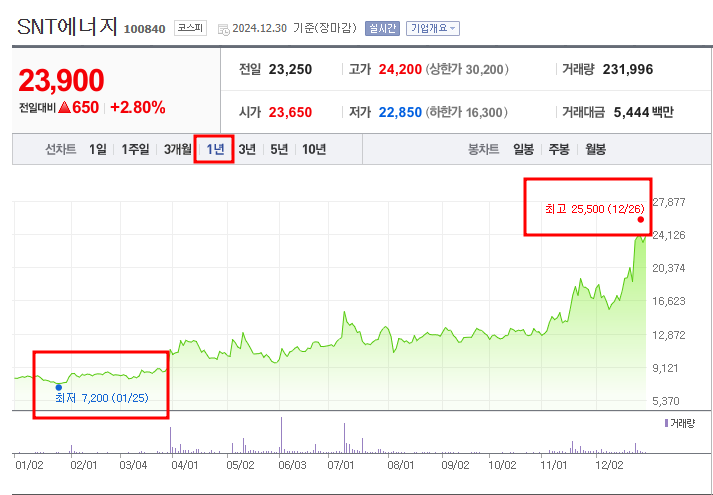Click the 09/02 x-axis date label
The height and width of the screenshot is (495, 713).
click(455, 465)
